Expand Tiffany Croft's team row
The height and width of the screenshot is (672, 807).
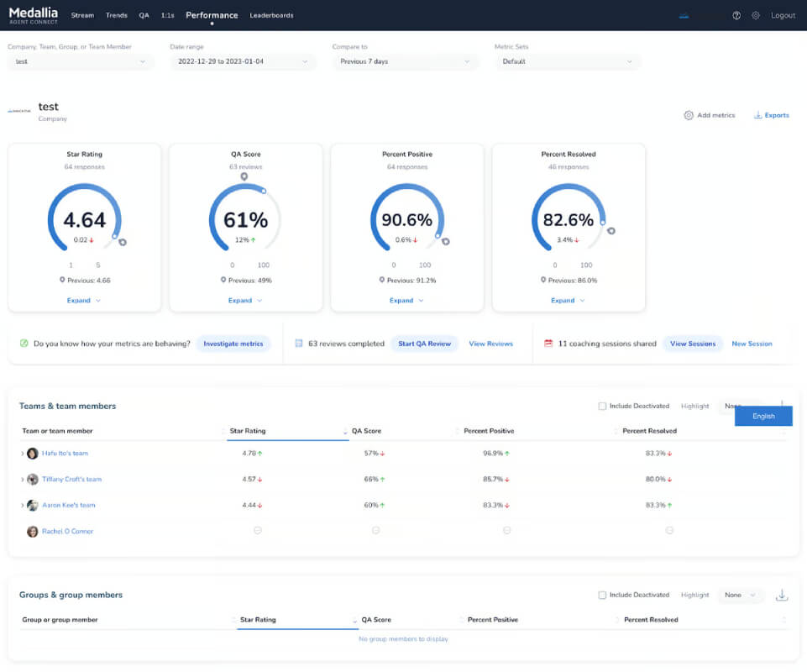coord(22,480)
